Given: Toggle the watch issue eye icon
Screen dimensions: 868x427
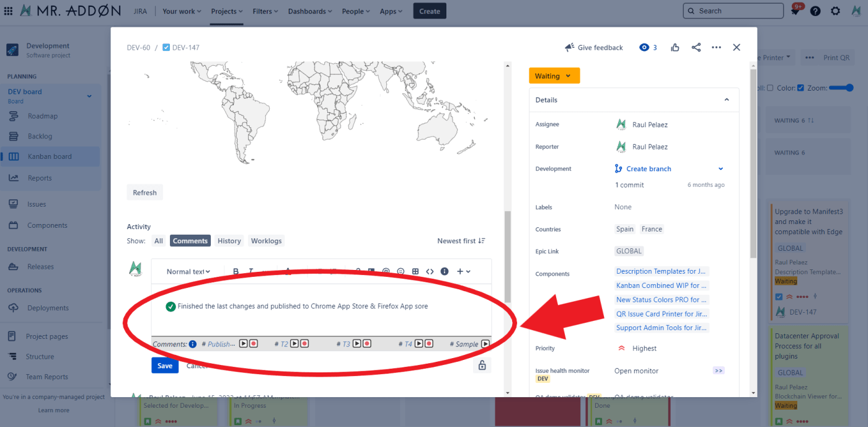Looking at the screenshot, I should pos(644,47).
